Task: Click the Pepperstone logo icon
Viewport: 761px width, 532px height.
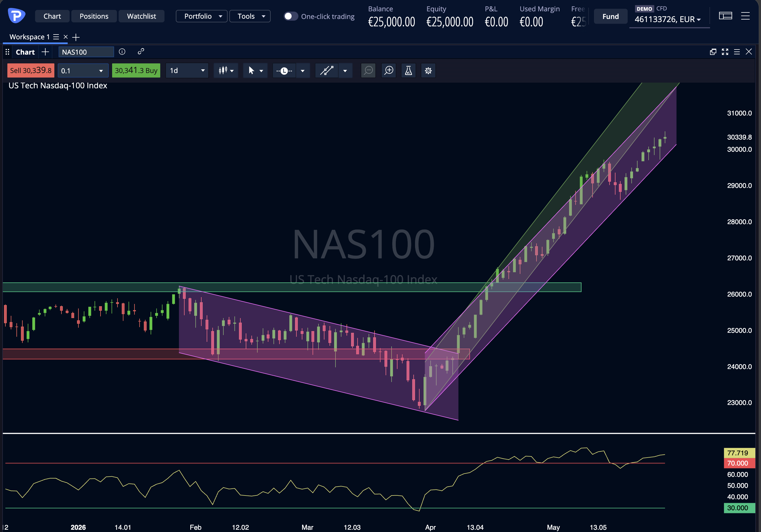Action: pyautogui.click(x=16, y=16)
